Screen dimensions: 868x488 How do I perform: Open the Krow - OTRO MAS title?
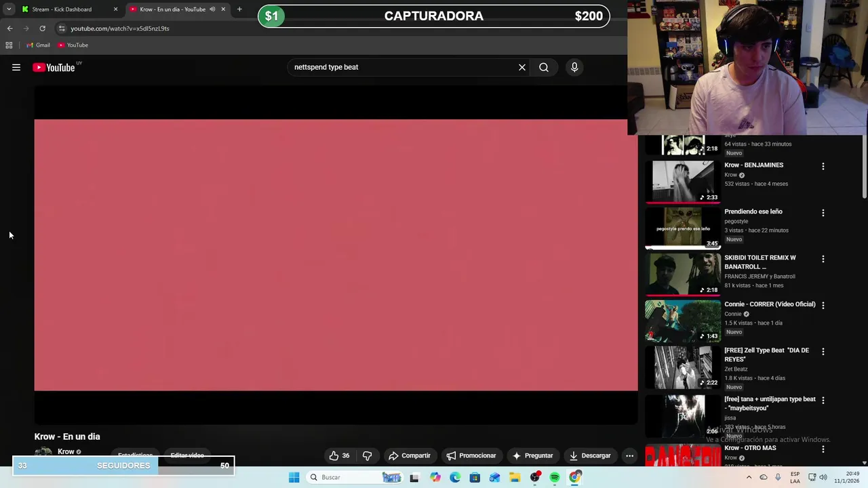[x=750, y=448]
